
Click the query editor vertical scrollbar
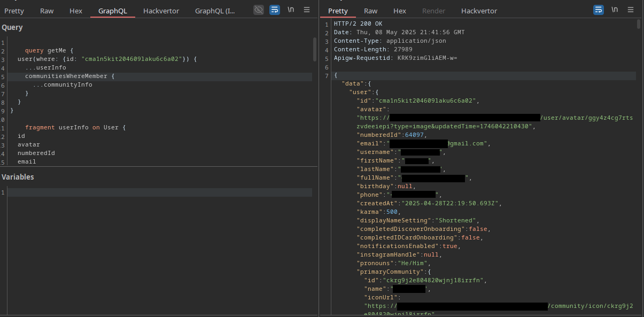click(x=315, y=49)
